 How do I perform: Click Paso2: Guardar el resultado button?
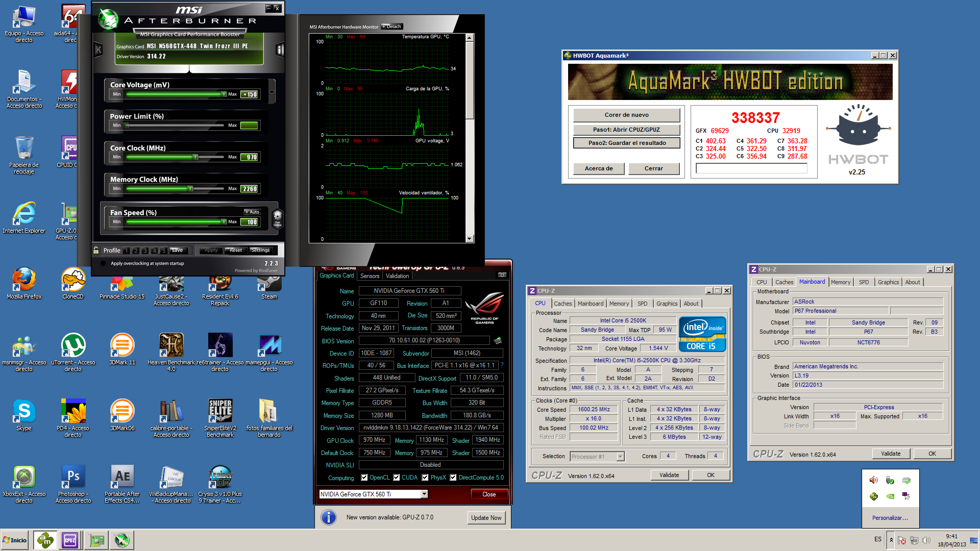coord(626,143)
